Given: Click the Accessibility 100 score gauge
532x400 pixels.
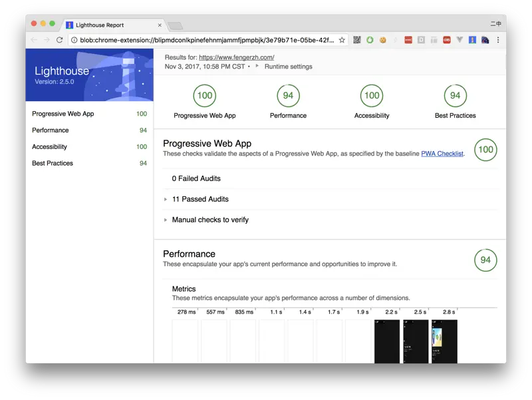Looking at the screenshot, I should (x=372, y=96).
